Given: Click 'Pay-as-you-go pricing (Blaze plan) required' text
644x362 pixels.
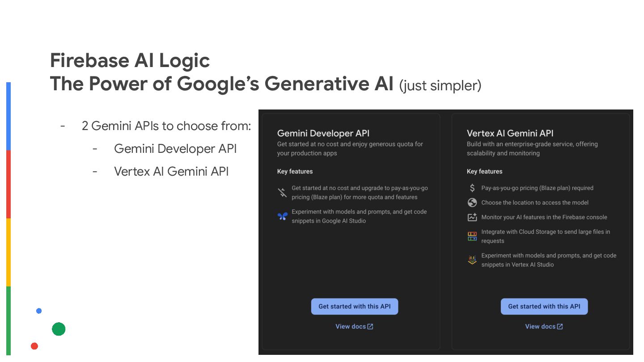Looking at the screenshot, I should tap(538, 188).
